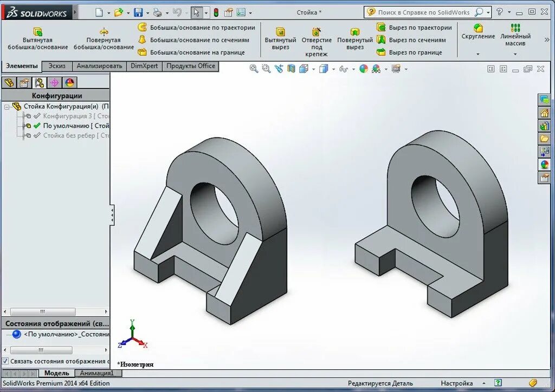Switch to the Эскиз tab
The image size is (555, 392).
click(x=57, y=66)
